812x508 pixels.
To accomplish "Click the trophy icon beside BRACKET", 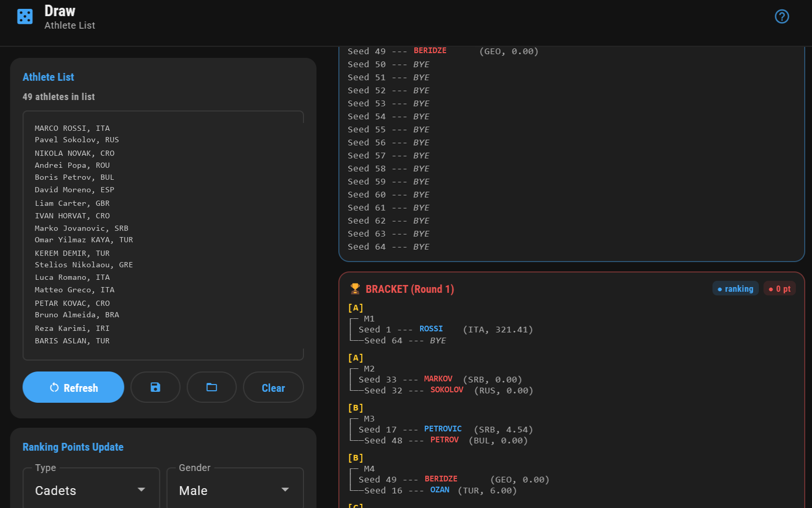I will (355, 289).
